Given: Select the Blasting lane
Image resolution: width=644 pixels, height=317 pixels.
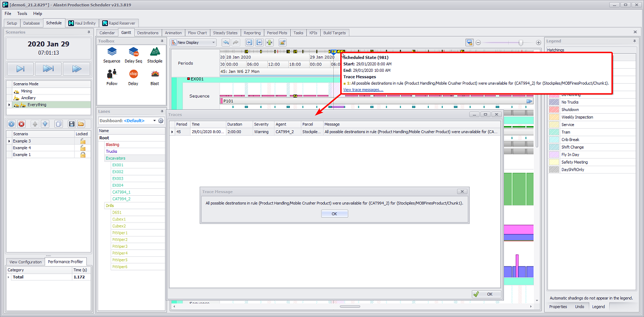Looking at the screenshot, I should [113, 144].
